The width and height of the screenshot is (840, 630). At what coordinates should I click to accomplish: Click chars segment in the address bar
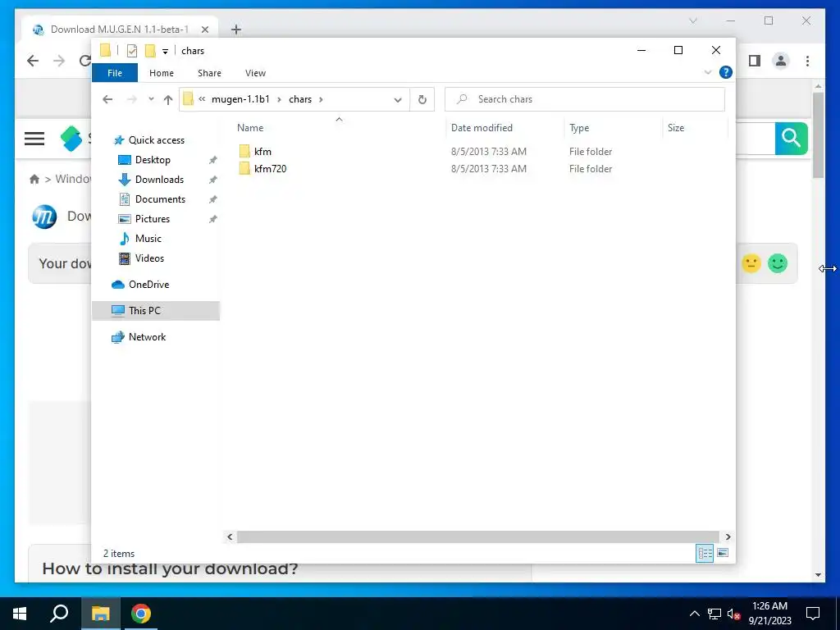300,99
